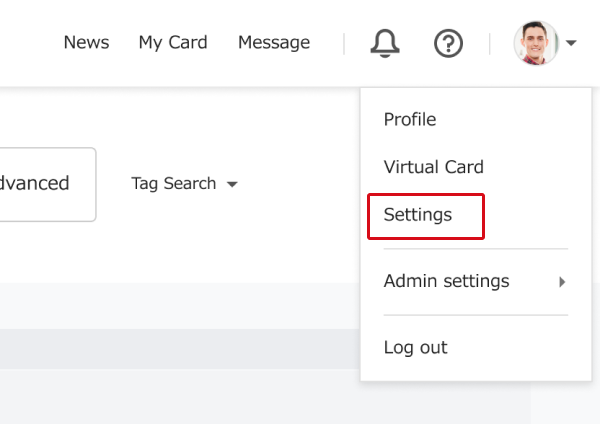Open the Tag Search dropdown arrow
Image resolution: width=600 pixels, height=425 pixels.
pos(232,184)
